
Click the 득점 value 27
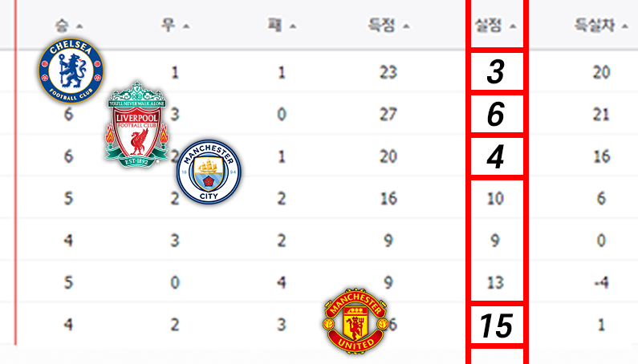[x=388, y=115]
